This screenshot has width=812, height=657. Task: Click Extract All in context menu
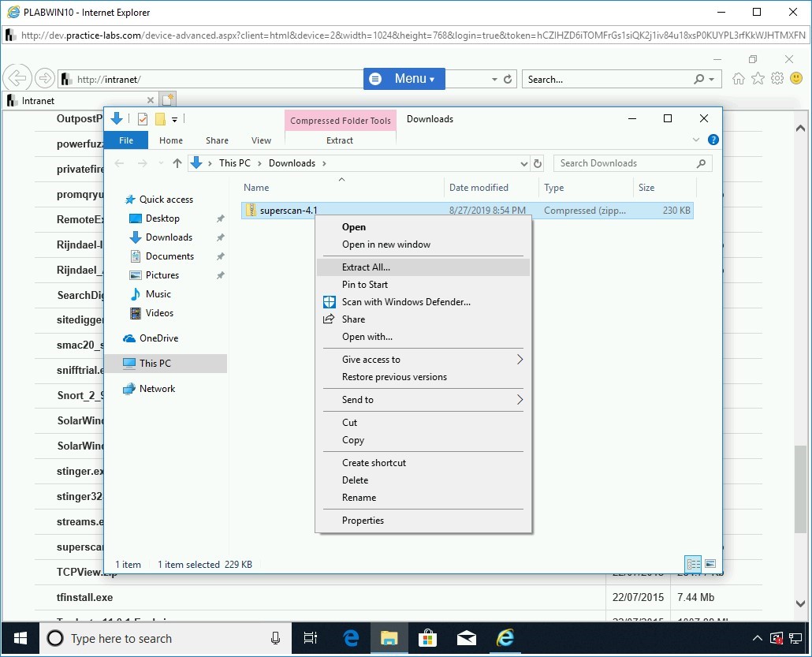[366, 267]
